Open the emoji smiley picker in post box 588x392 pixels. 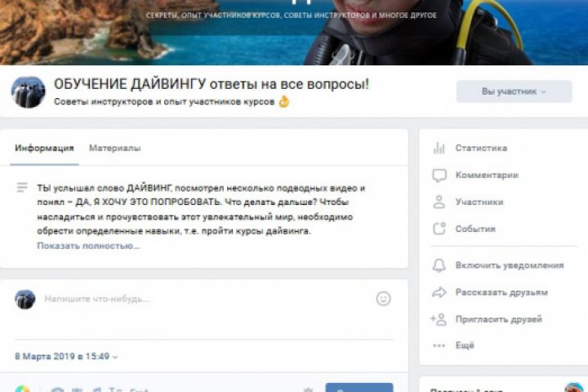383,299
